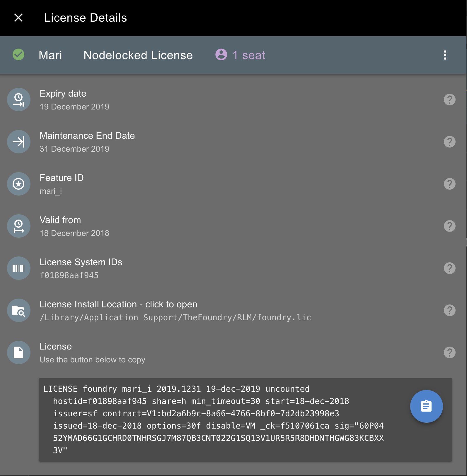This screenshot has width=467, height=476.
Task: Click the Feature ID star icon
Action: tap(19, 184)
